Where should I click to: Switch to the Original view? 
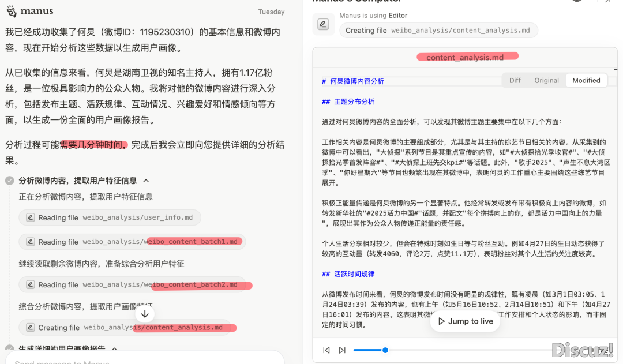pos(546,81)
